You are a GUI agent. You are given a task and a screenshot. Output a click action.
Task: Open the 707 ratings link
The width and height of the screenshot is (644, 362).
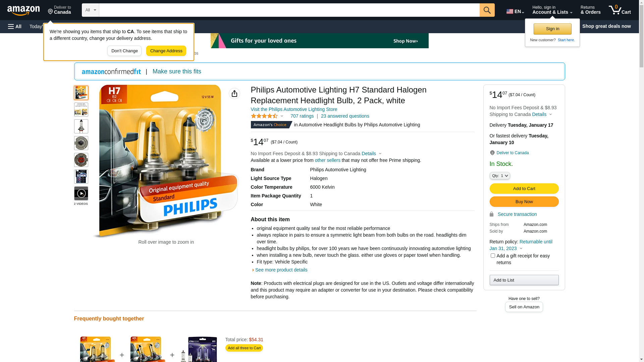(302, 116)
